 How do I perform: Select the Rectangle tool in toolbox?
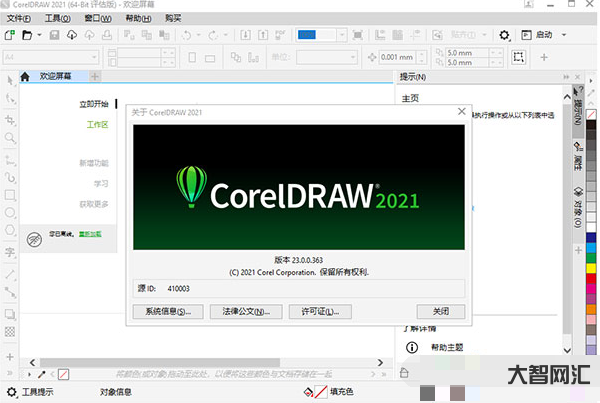(10, 194)
